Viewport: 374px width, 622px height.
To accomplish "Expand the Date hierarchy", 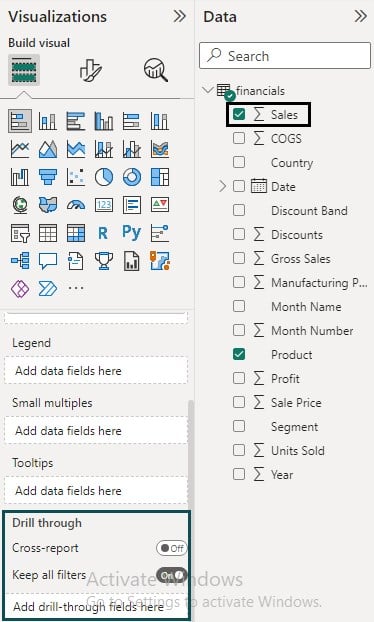I will tap(222, 186).
